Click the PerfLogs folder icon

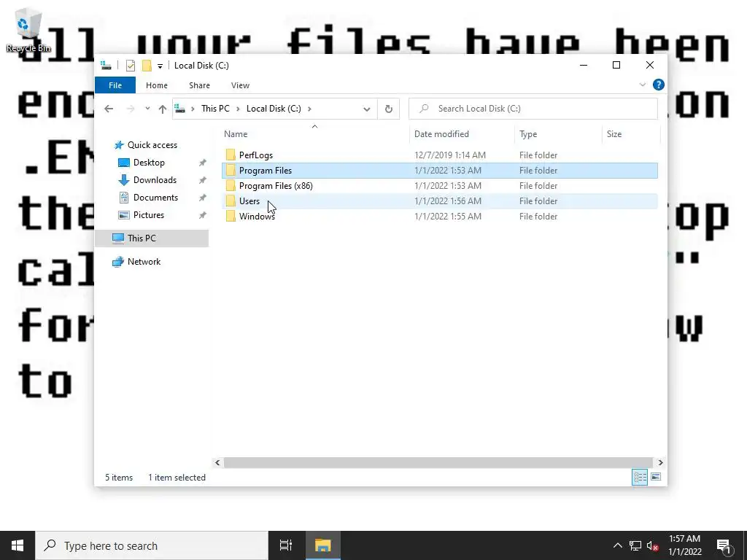[231, 155]
